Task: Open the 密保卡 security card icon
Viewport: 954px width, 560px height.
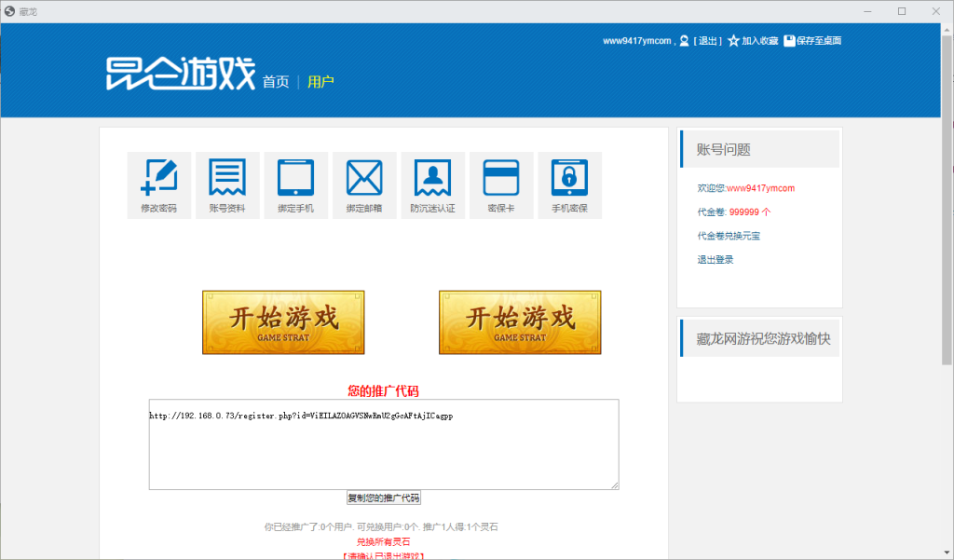Action: tap(501, 185)
